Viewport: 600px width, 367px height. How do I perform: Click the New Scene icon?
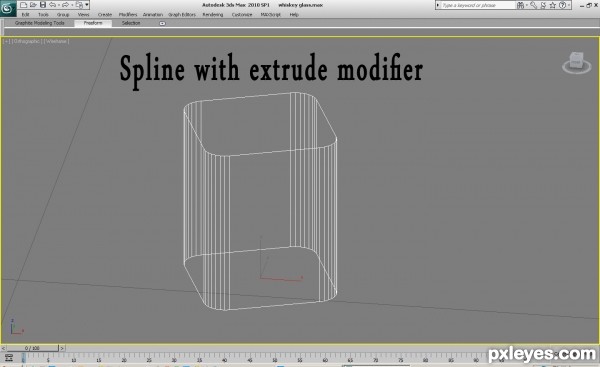coord(23,5)
